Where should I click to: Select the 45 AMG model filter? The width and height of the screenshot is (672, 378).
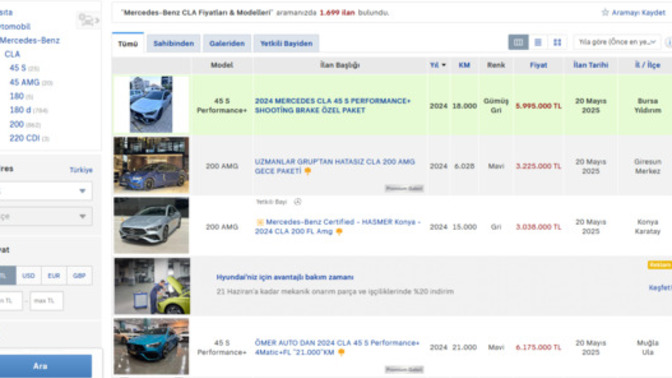pyautogui.click(x=24, y=82)
